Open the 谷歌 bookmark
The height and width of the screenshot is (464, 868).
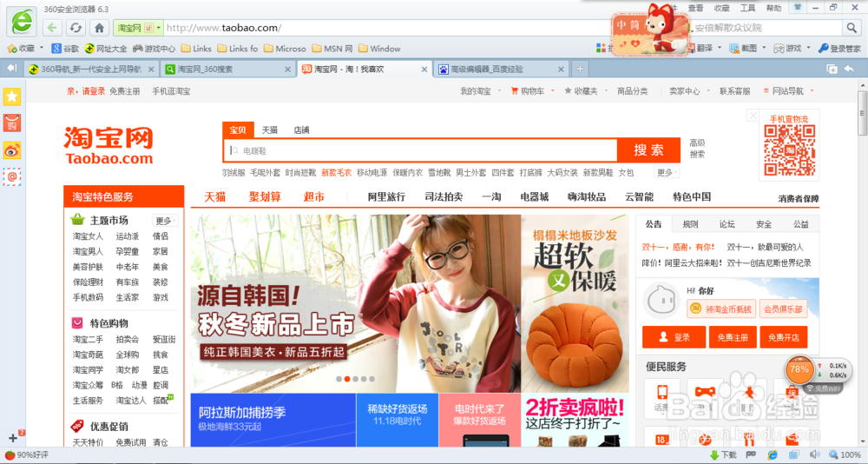65,49
